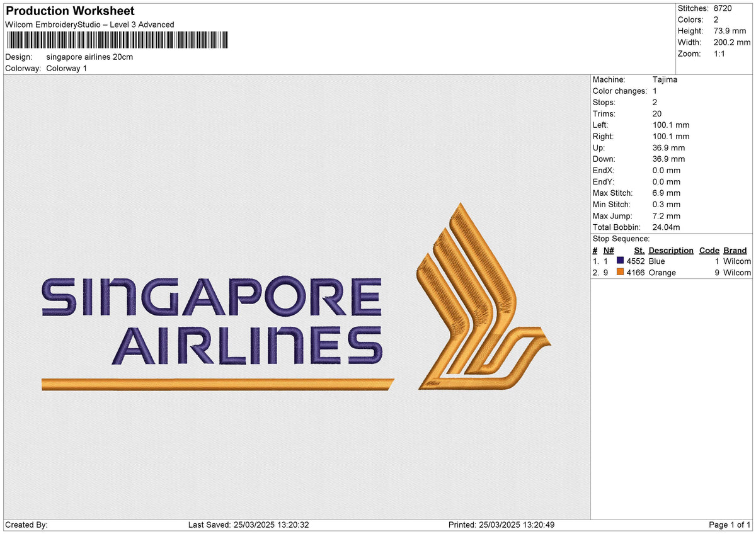Viewport: 756px width, 534px height.
Task: Click the 'Created By:' footer label
Action: click(x=26, y=525)
